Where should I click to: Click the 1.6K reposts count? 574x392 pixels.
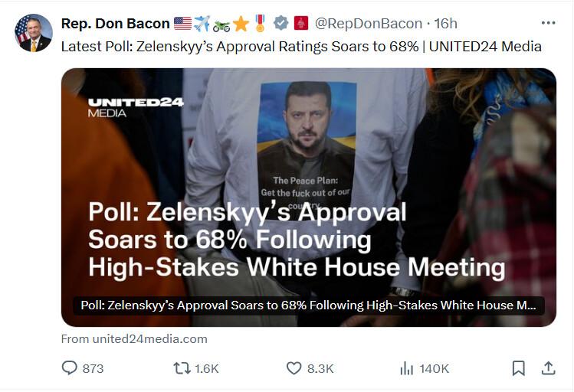coord(206,368)
